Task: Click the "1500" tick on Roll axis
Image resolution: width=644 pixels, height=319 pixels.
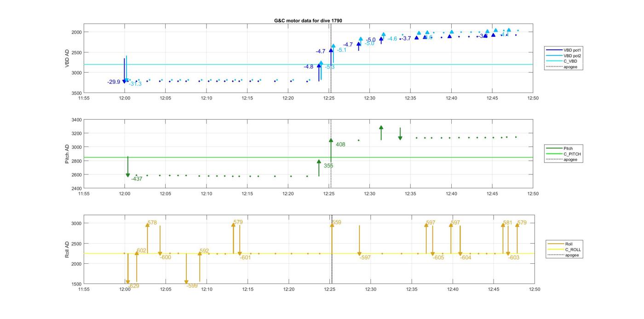Action: 76,284
